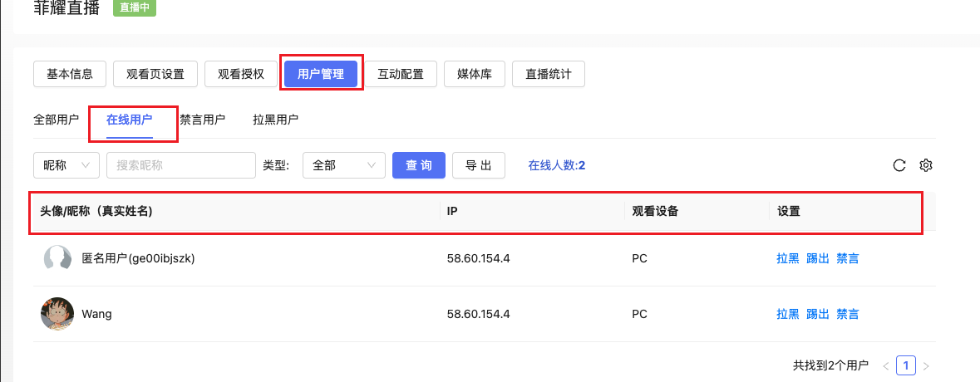Open the 类型 全部 dropdown
The image size is (980, 382).
tap(343, 165)
